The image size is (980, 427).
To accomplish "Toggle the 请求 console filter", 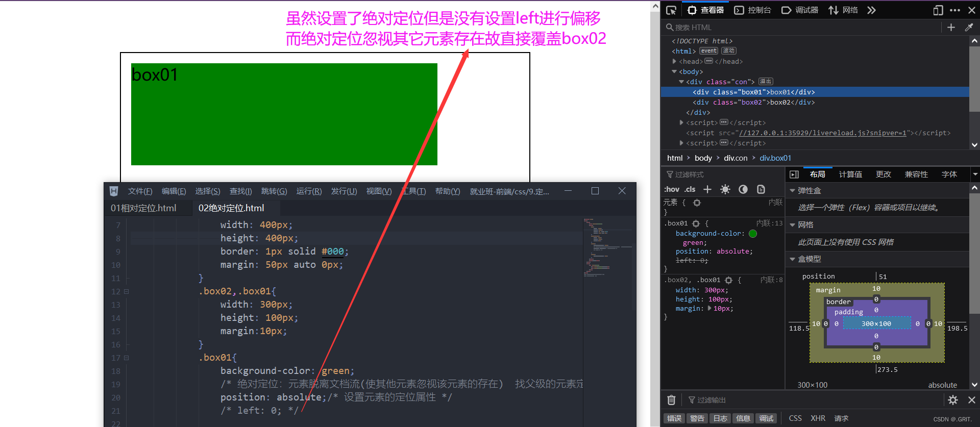I will tap(841, 418).
